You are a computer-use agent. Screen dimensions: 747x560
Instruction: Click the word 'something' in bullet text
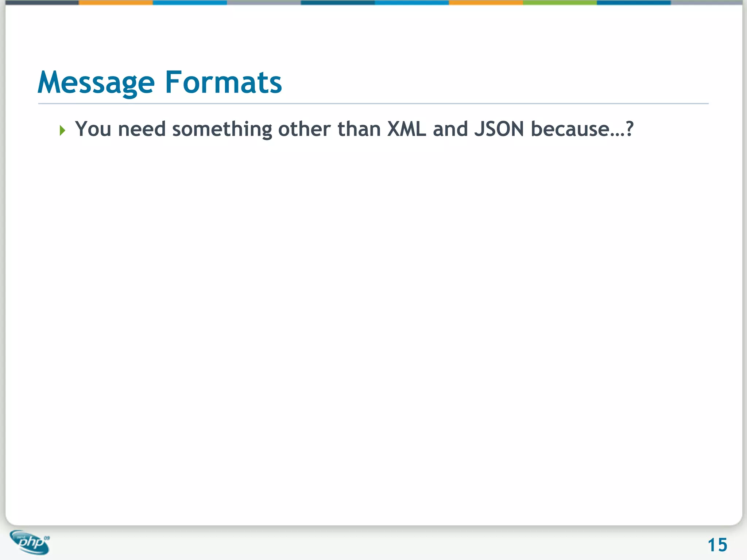[x=222, y=130]
